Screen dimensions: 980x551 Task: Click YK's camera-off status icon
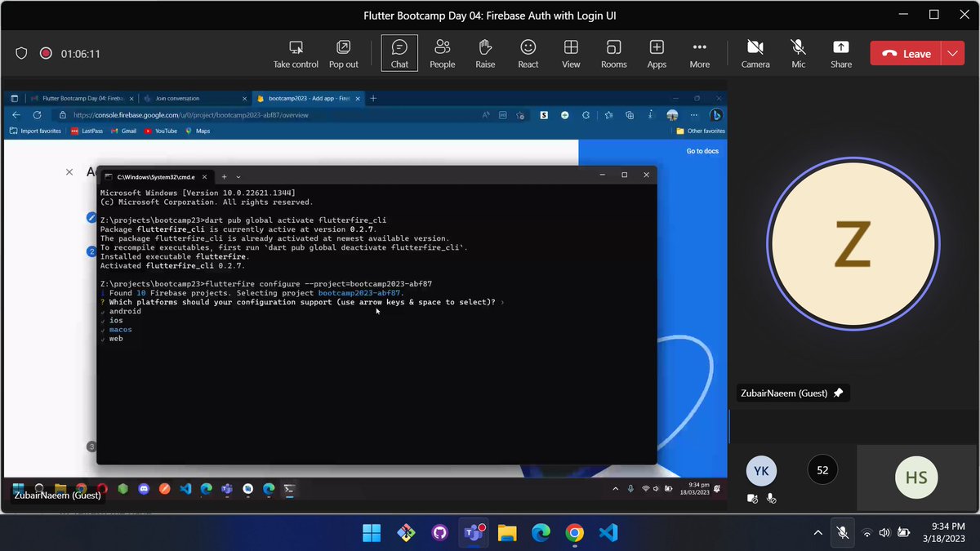coord(753,499)
